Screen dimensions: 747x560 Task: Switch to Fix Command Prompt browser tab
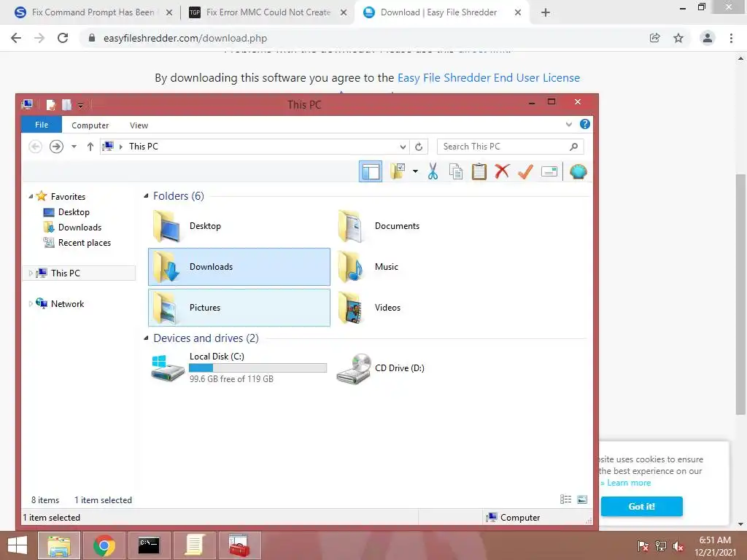[x=93, y=12]
